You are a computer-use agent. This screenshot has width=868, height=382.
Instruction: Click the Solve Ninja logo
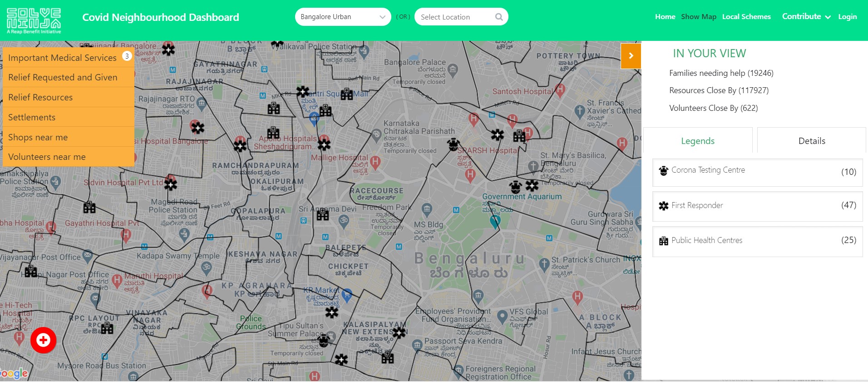pyautogui.click(x=34, y=21)
